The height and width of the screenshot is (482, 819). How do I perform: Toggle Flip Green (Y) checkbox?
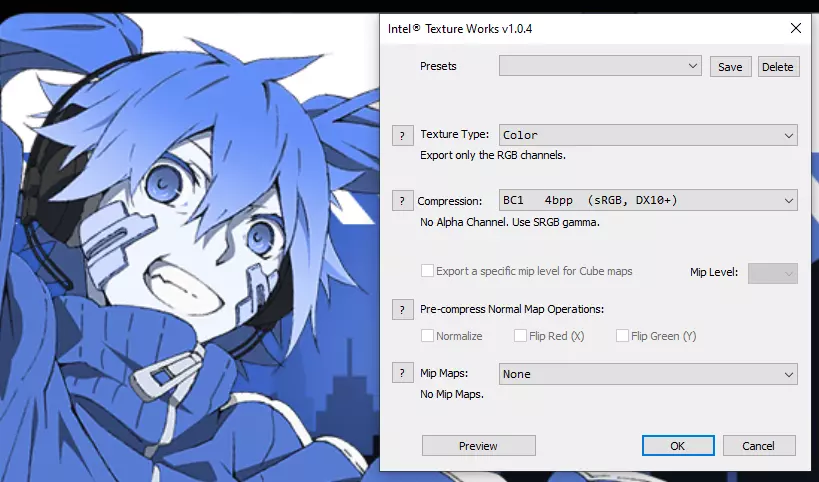tap(622, 336)
